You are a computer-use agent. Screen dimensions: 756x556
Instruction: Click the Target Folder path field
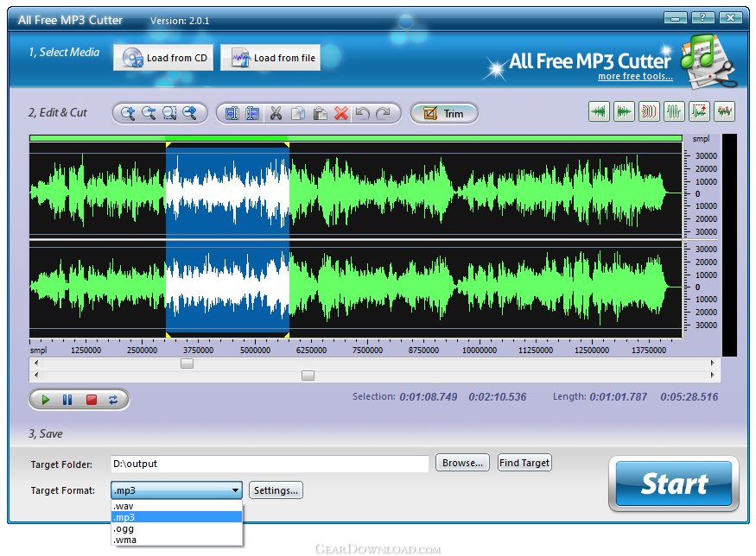pyautogui.click(x=270, y=464)
